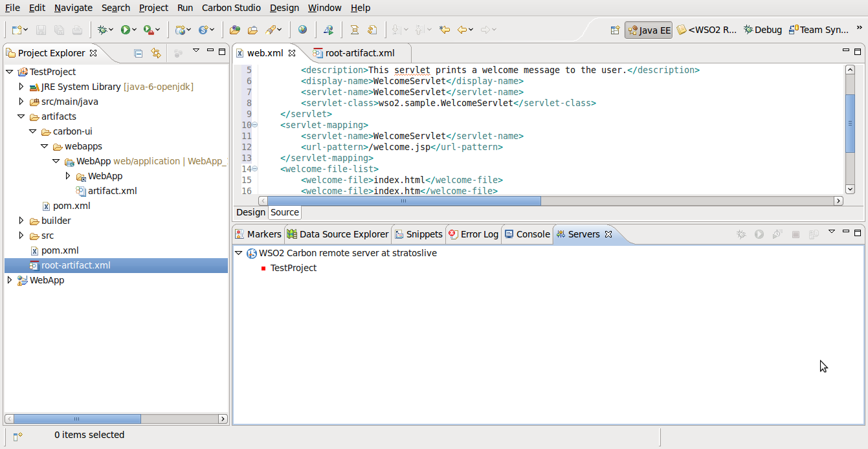Click the editor horizontal scrollbar thumb
This screenshot has width=868, height=449.
click(x=404, y=201)
